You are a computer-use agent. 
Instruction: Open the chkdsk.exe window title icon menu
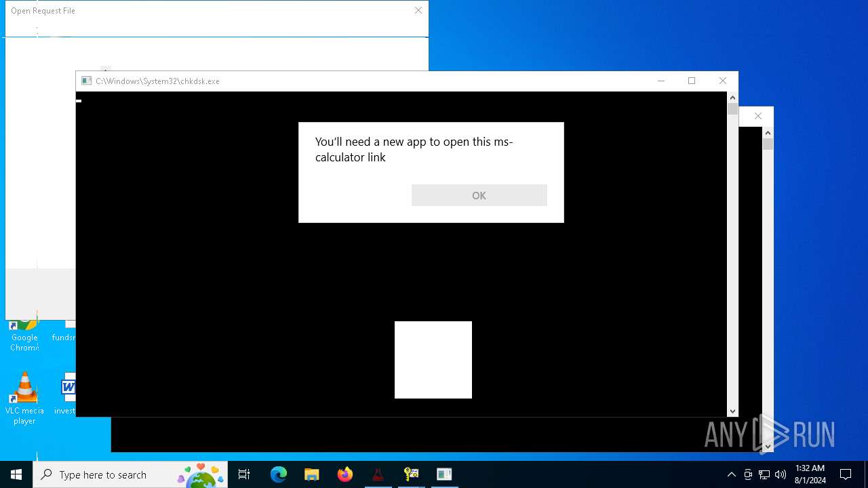point(86,81)
